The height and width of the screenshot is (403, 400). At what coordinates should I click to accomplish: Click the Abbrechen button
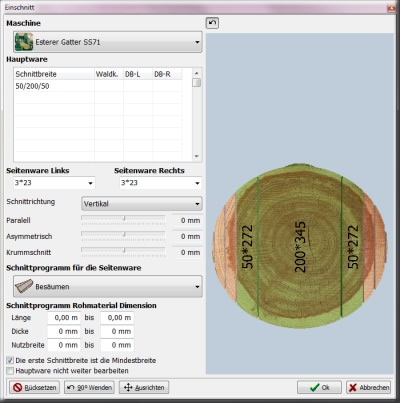[x=368, y=387]
